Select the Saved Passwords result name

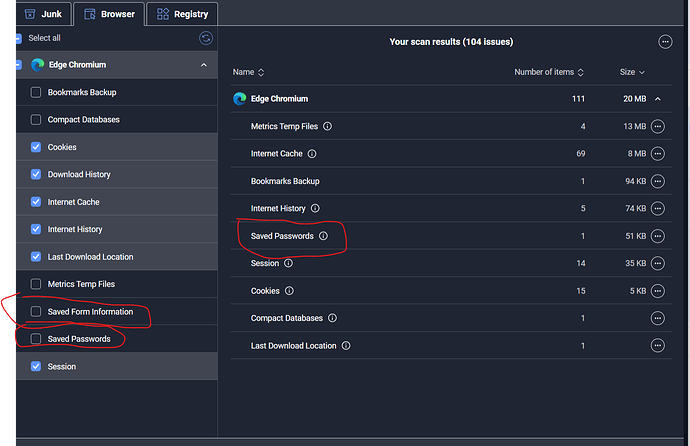282,236
